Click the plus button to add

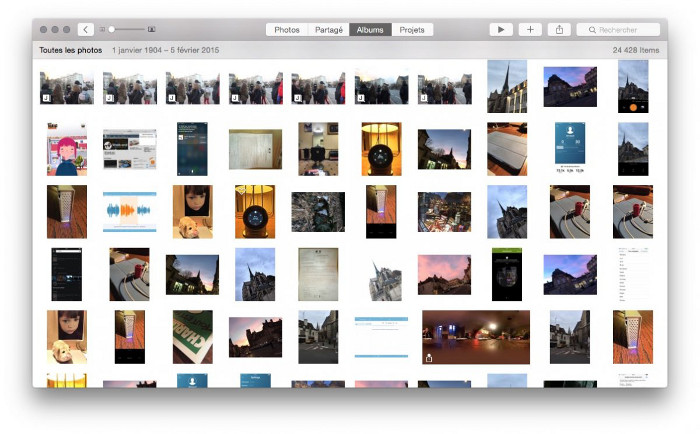tap(530, 30)
